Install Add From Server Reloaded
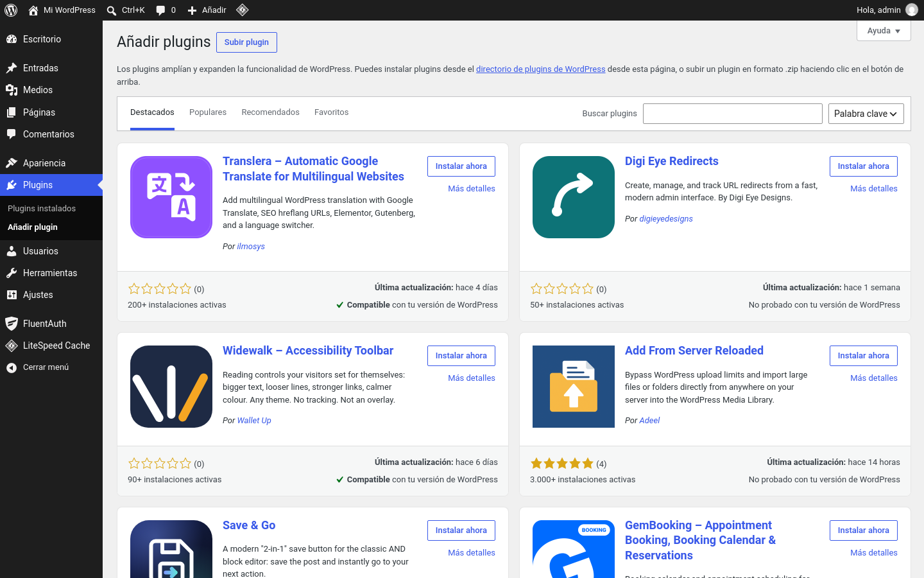 (864, 356)
